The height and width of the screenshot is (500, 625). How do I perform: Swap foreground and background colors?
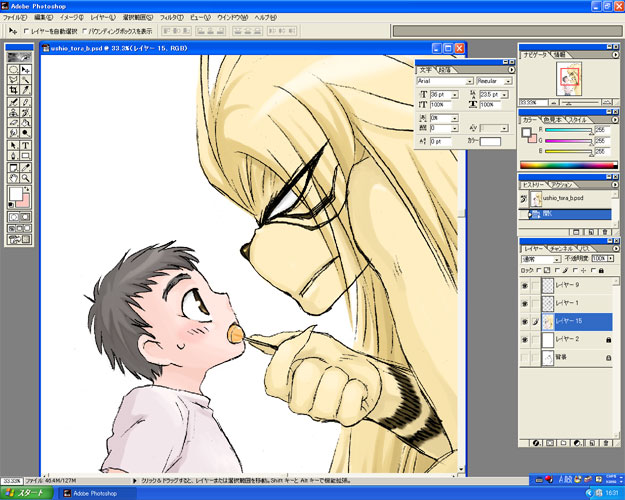tap(27, 189)
